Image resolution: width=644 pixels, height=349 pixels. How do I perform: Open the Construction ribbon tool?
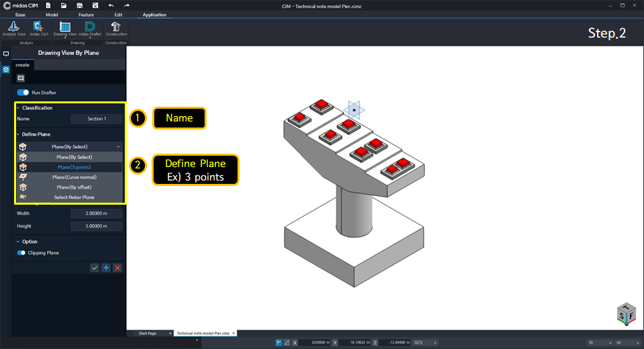[116, 29]
